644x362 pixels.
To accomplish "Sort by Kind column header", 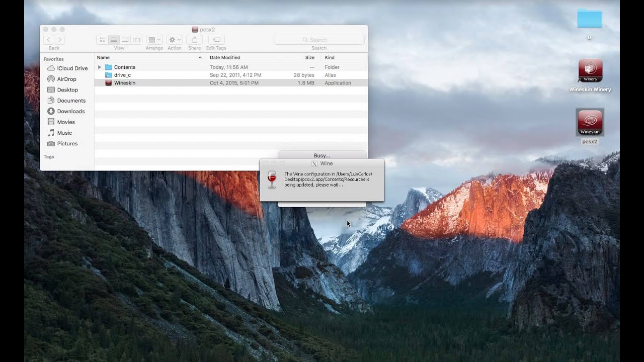I will coord(330,57).
